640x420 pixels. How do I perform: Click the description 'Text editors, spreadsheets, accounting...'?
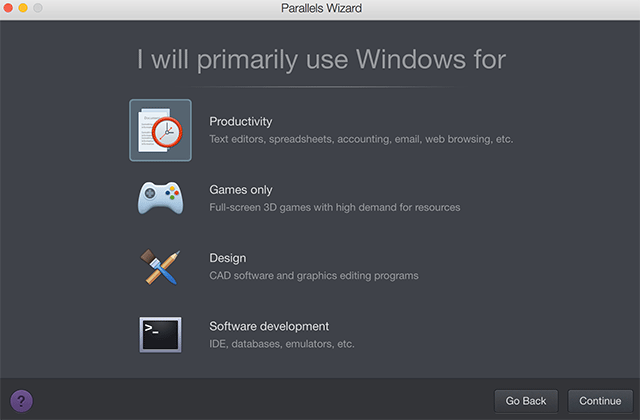click(x=361, y=139)
